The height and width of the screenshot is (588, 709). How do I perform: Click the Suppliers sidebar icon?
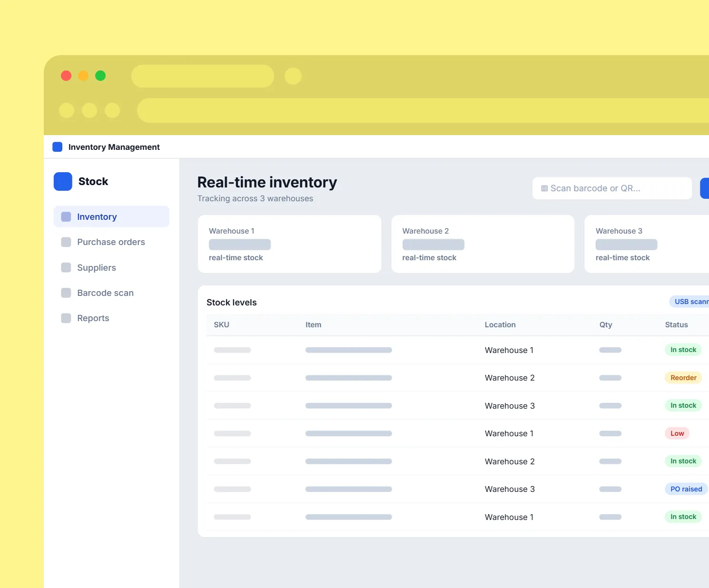(x=66, y=267)
